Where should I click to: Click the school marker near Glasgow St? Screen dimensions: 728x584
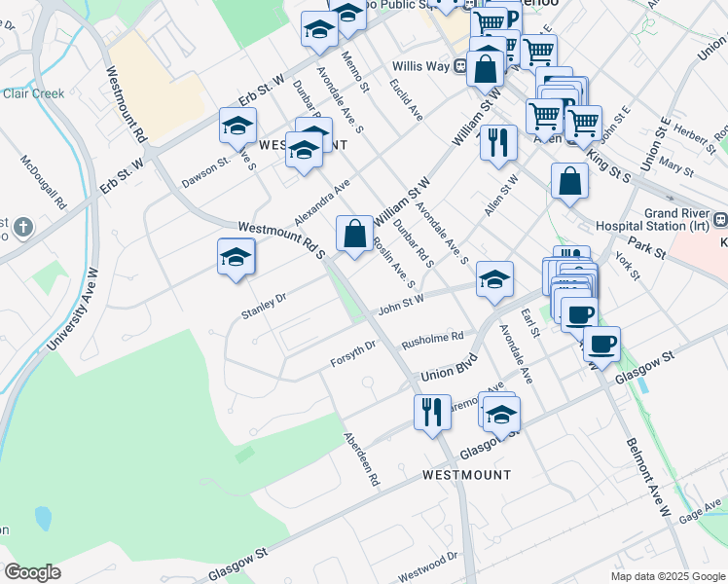(x=502, y=414)
